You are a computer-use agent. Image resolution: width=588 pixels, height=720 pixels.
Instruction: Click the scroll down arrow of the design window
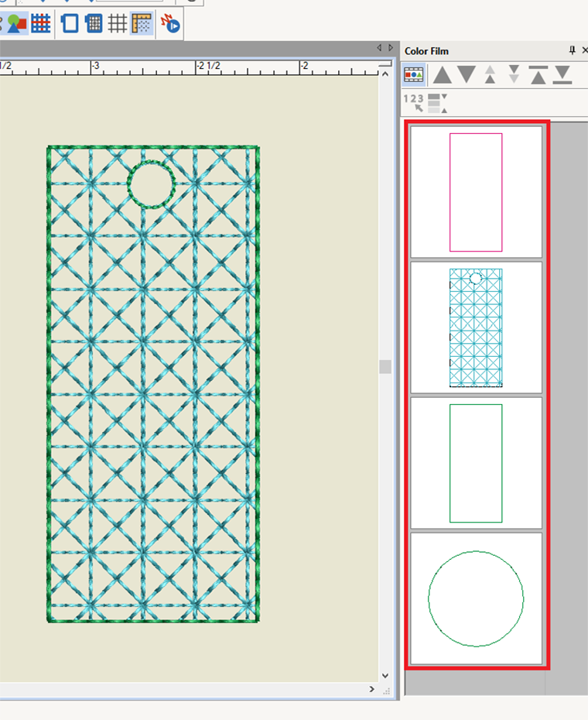pyautogui.click(x=385, y=675)
